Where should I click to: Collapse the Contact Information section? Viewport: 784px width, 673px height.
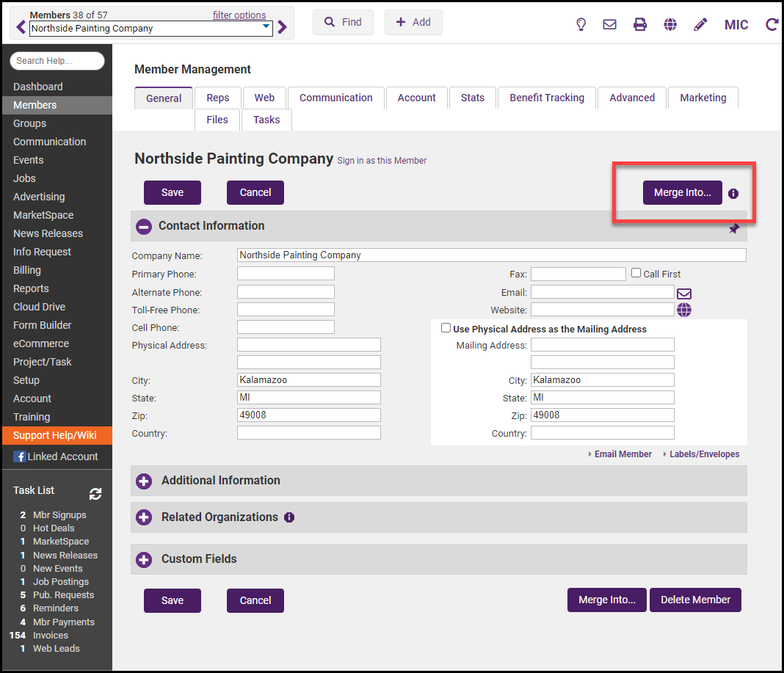click(145, 226)
